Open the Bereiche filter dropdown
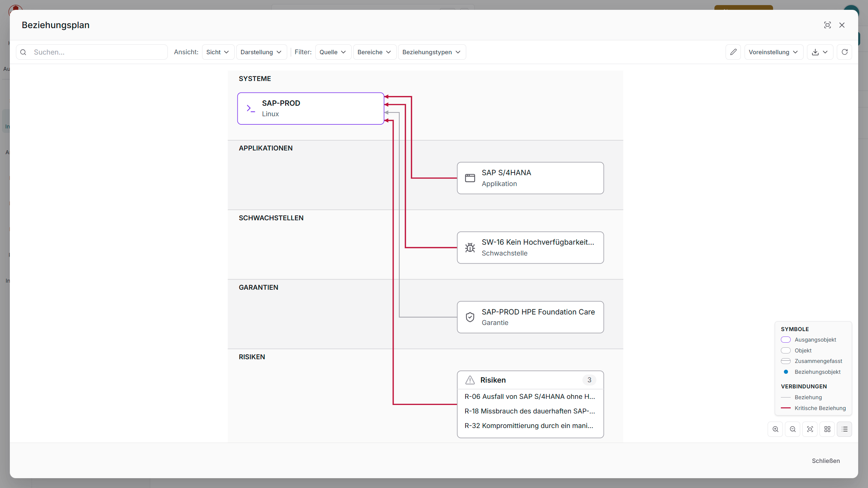The height and width of the screenshot is (488, 868). [x=375, y=52]
